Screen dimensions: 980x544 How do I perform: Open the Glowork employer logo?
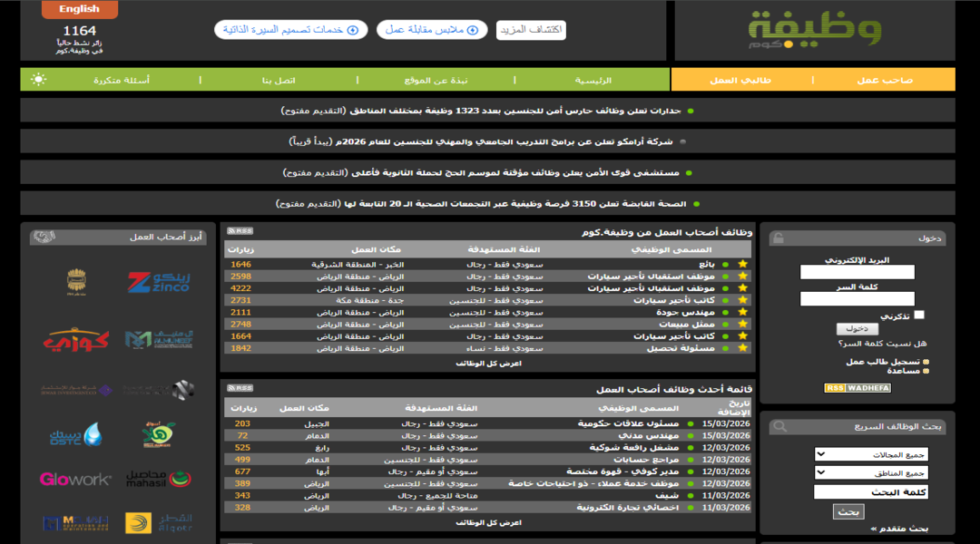pos(77,479)
